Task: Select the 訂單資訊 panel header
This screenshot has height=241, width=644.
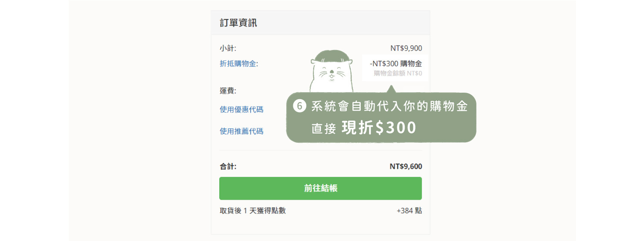Action: 238,23
